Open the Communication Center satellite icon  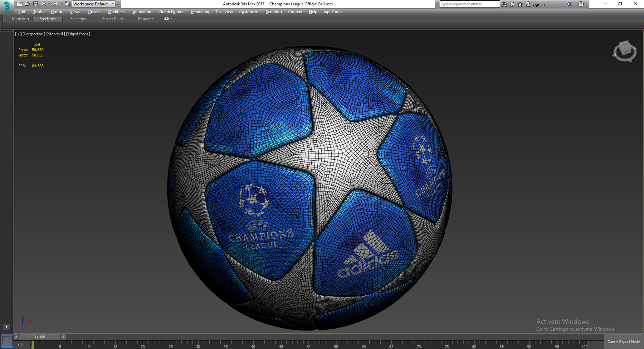click(x=512, y=4)
